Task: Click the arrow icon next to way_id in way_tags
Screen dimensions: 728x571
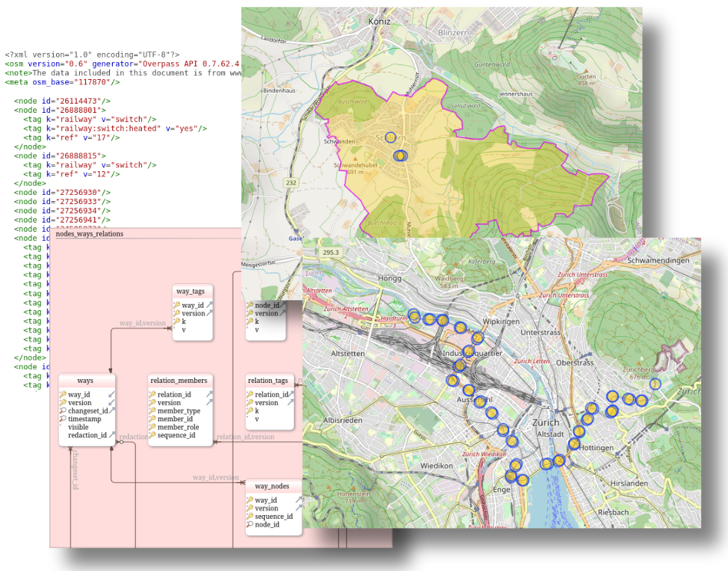Action: (210, 305)
